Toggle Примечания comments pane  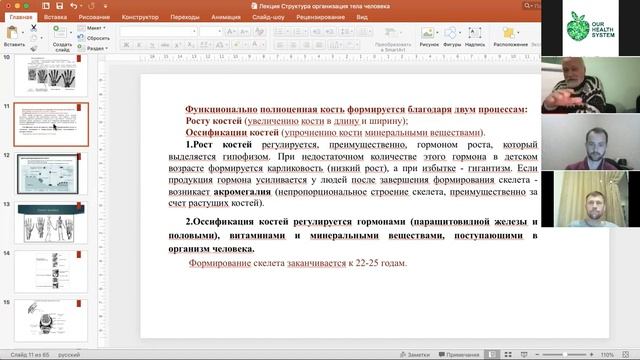click(459, 355)
